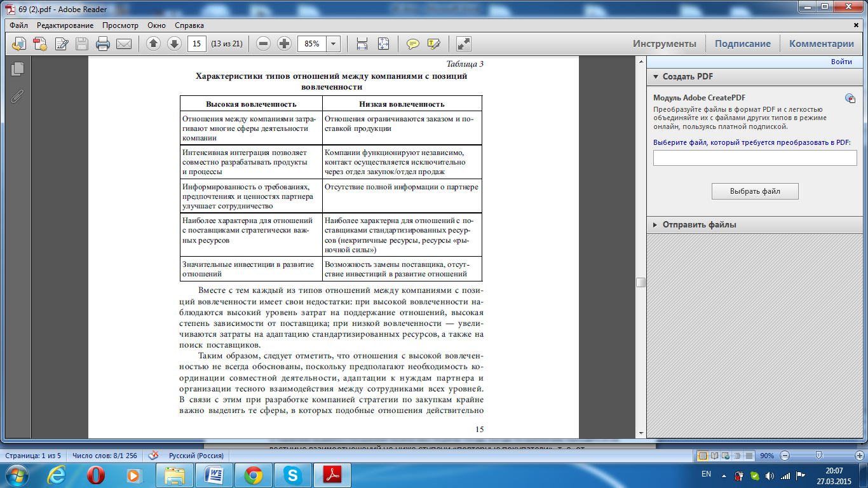Click the Войти sign-in link

[x=841, y=62]
